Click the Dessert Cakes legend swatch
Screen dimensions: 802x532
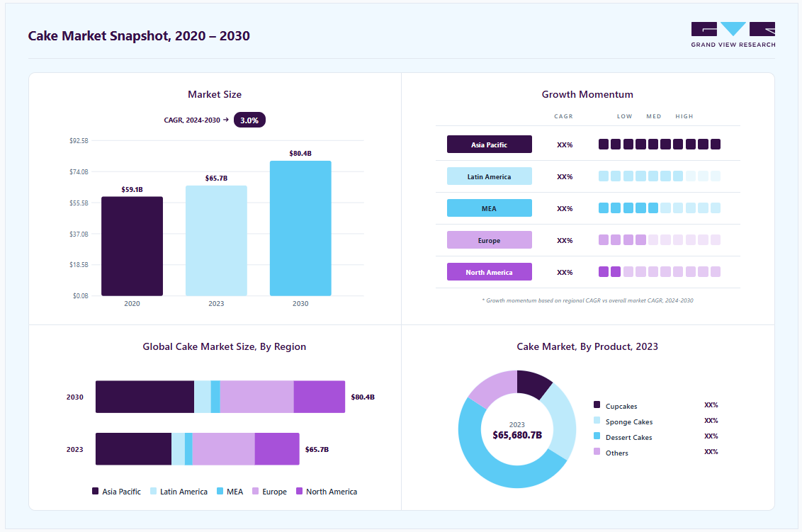[597, 436]
